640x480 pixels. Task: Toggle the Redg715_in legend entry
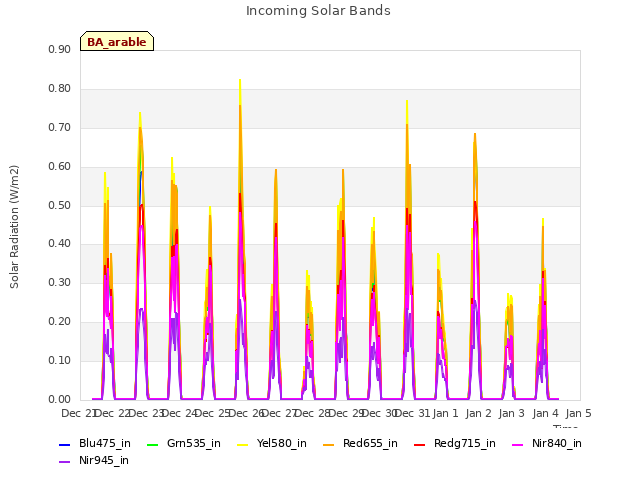[x=455, y=443]
